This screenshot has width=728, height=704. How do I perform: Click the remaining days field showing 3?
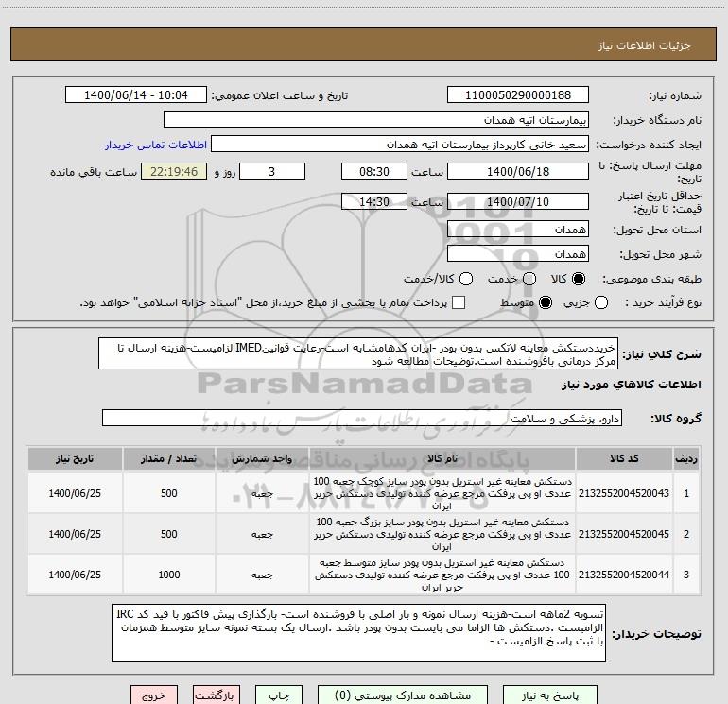pos(272,171)
